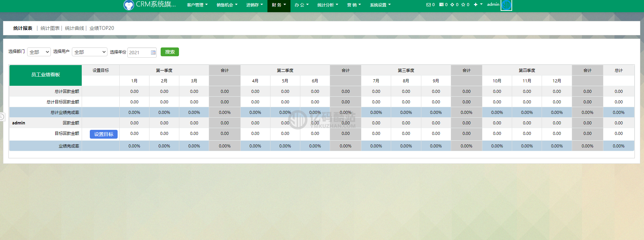Screen dimensions: 644x240
Task: Open the 统计分析 menu
Action: tap(327, 5)
